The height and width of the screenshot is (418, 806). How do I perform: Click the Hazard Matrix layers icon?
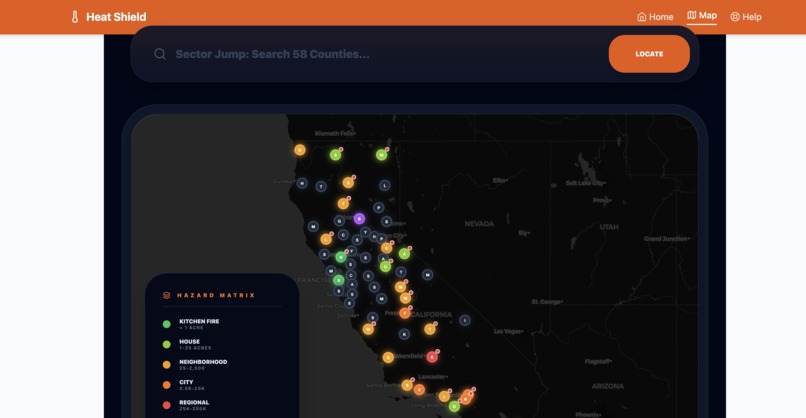click(x=167, y=295)
